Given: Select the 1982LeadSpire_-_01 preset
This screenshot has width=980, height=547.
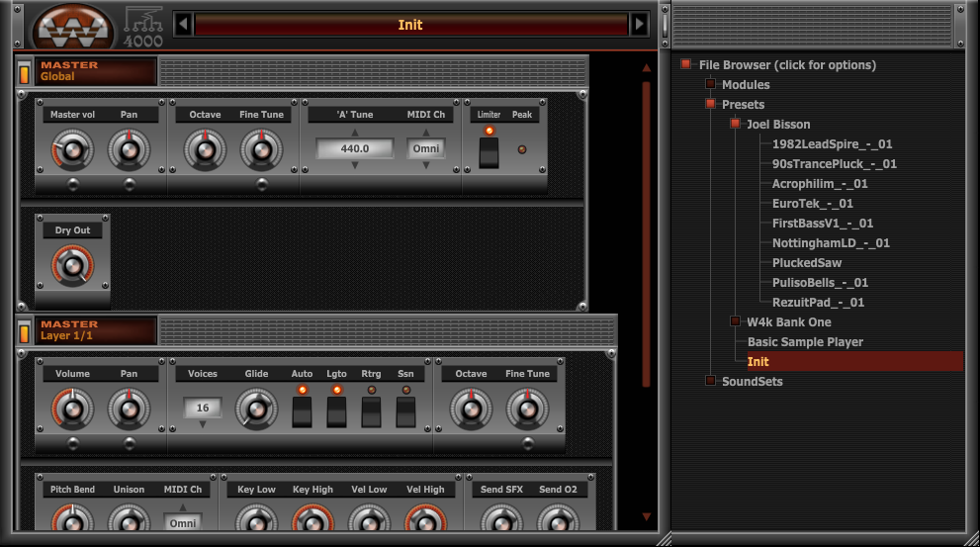Looking at the screenshot, I should [832, 144].
